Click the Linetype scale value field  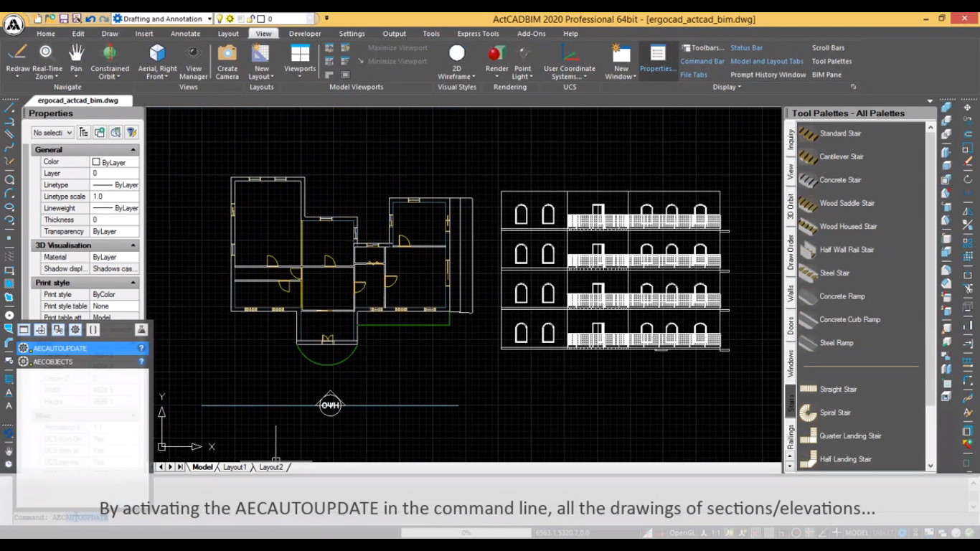click(x=114, y=197)
